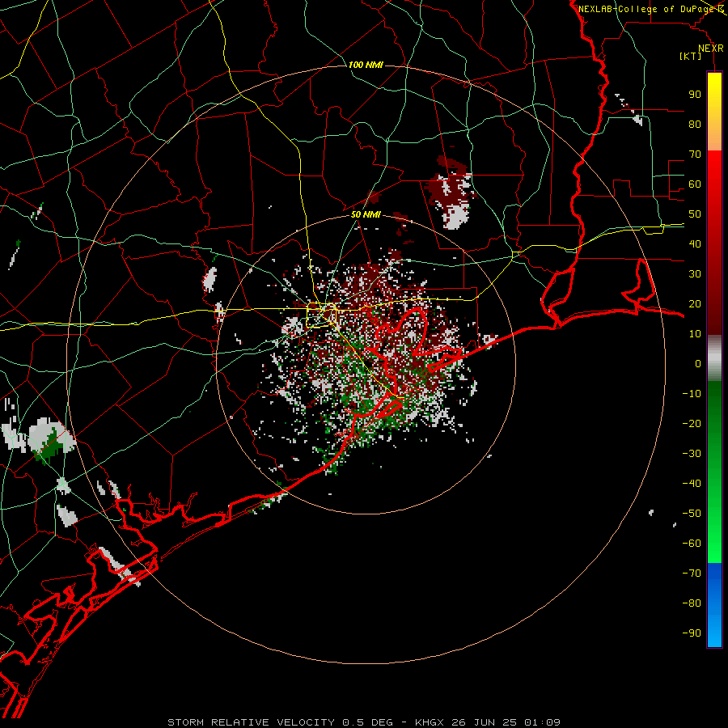Click the 20 value on velocity scale
728x728 pixels.
tap(695, 303)
